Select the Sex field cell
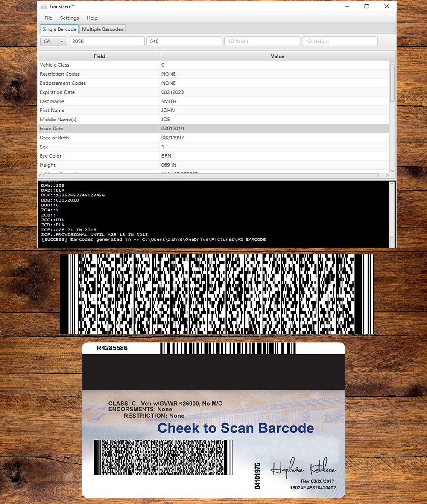Image resolution: width=427 pixels, height=504 pixels. pyautogui.click(x=99, y=147)
